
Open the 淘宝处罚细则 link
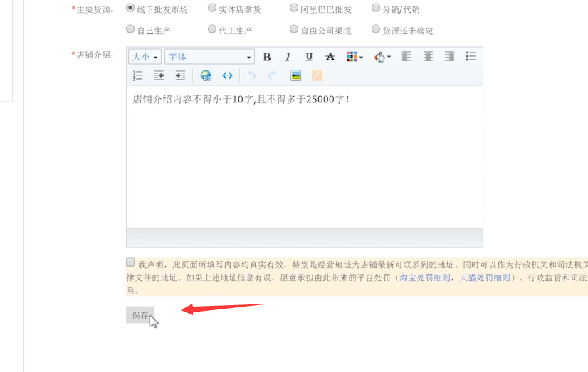pyautogui.click(x=425, y=278)
